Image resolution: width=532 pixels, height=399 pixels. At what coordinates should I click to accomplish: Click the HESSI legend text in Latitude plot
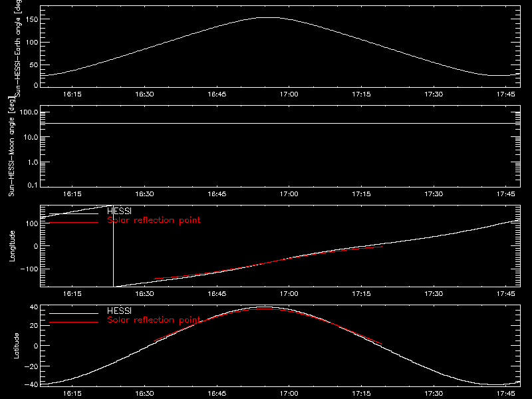tap(119, 311)
